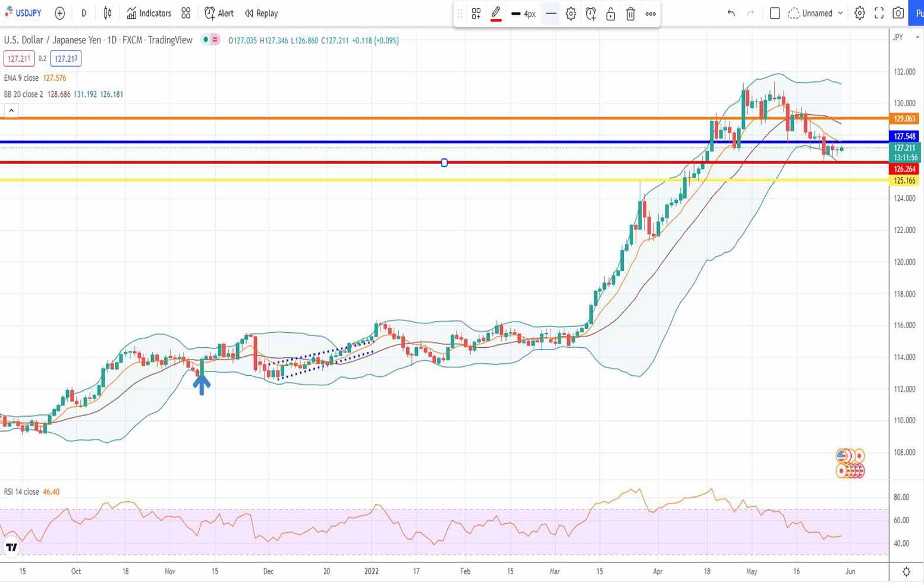Click the add symbol plus icon

59,13
